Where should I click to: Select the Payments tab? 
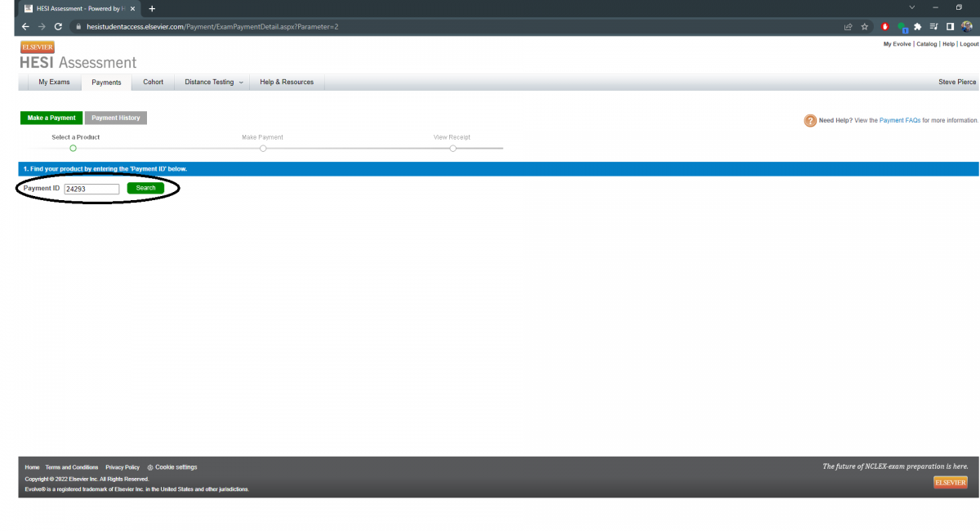(106, 83)
